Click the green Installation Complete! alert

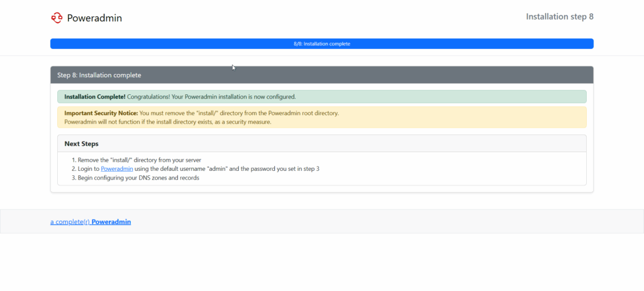tap(321, 97)
